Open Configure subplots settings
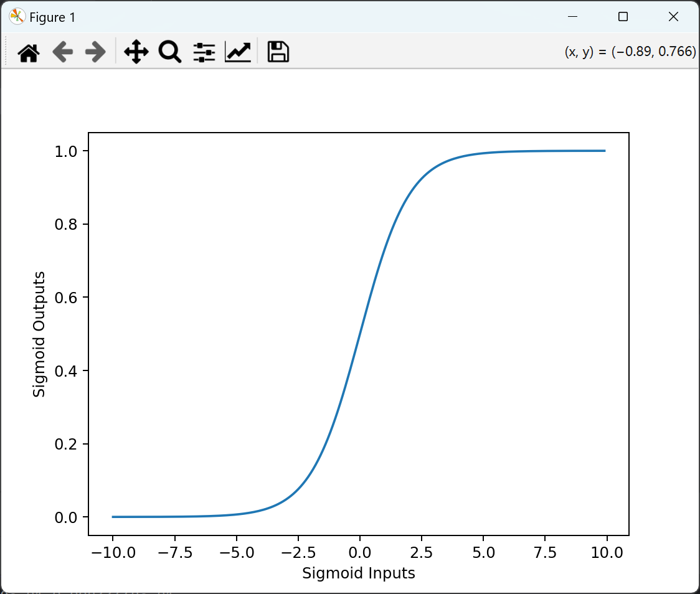This screenshot has width=700, height=594. (204, 52)
